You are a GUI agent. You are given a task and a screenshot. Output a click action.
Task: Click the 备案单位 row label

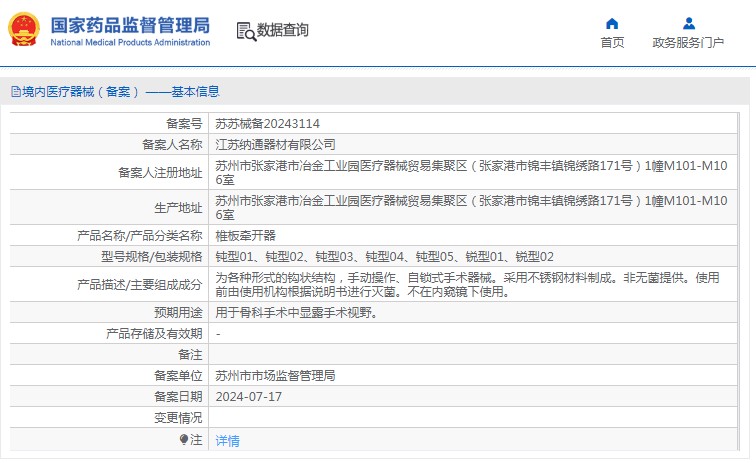click(x=178, y=376)
